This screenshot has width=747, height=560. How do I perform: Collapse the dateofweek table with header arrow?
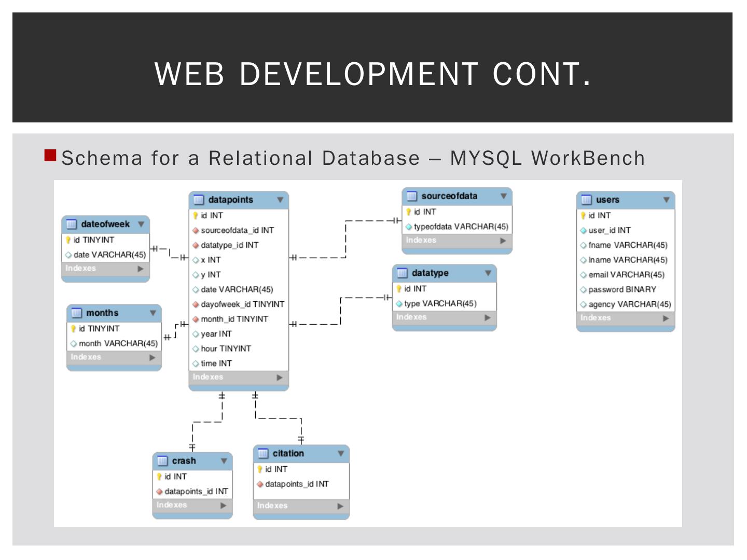click(141, 224)
